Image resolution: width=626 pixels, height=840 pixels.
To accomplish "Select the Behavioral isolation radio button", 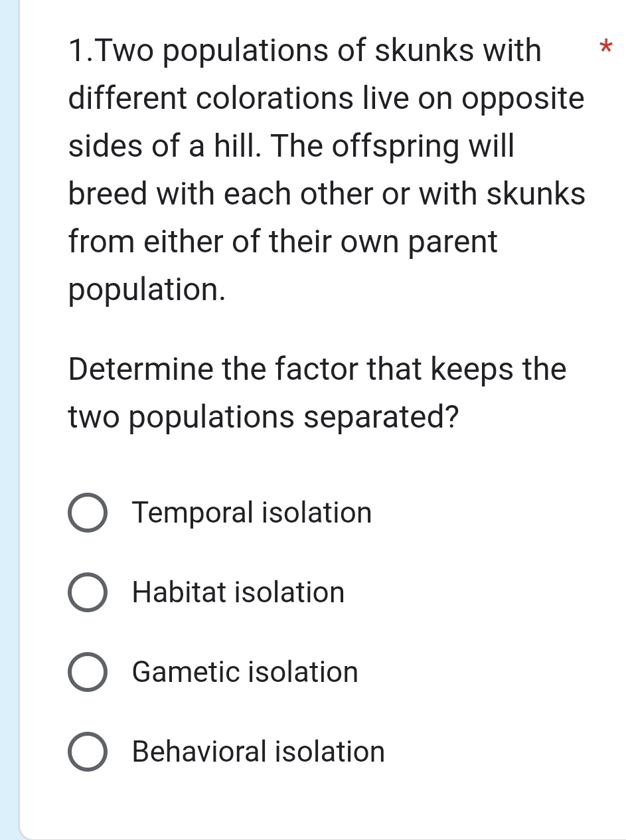I will (x=87, y=752).
